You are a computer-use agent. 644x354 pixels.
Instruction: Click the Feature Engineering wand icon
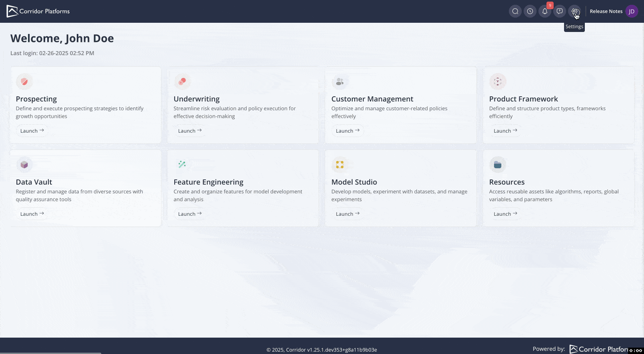click(182, 164)
